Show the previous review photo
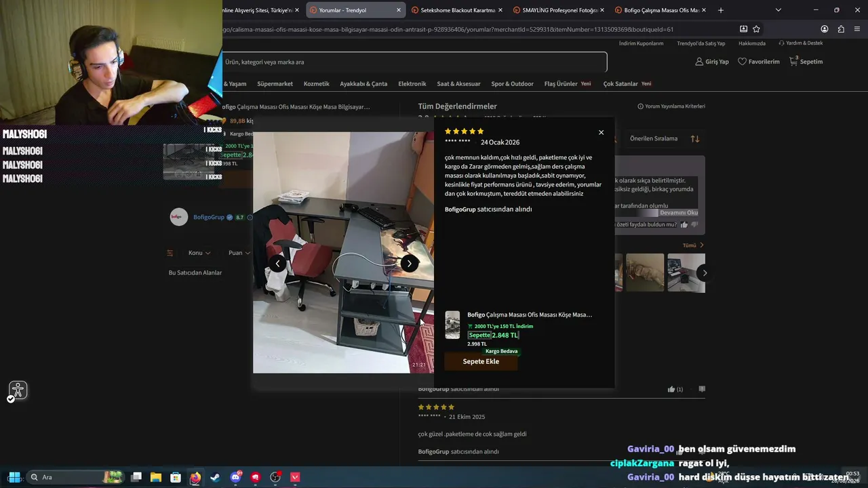Image resolution: width=868 pixels, height=488 pixels. click(x=277, y=264)
